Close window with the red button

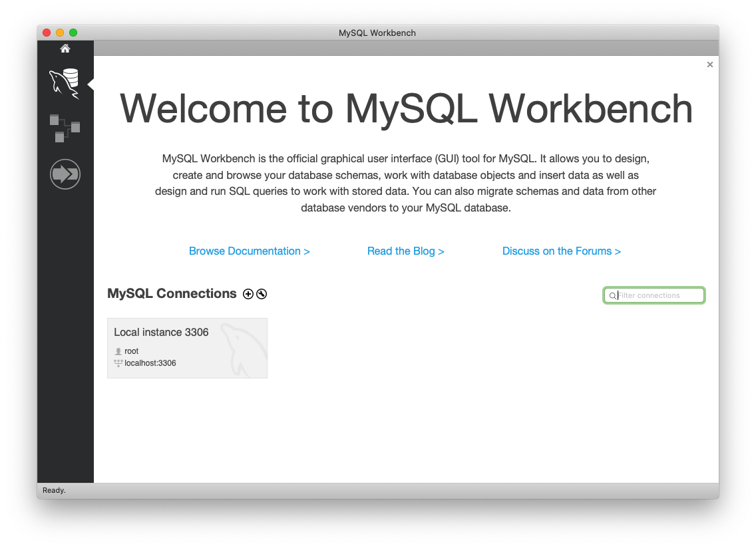[47, 33]
